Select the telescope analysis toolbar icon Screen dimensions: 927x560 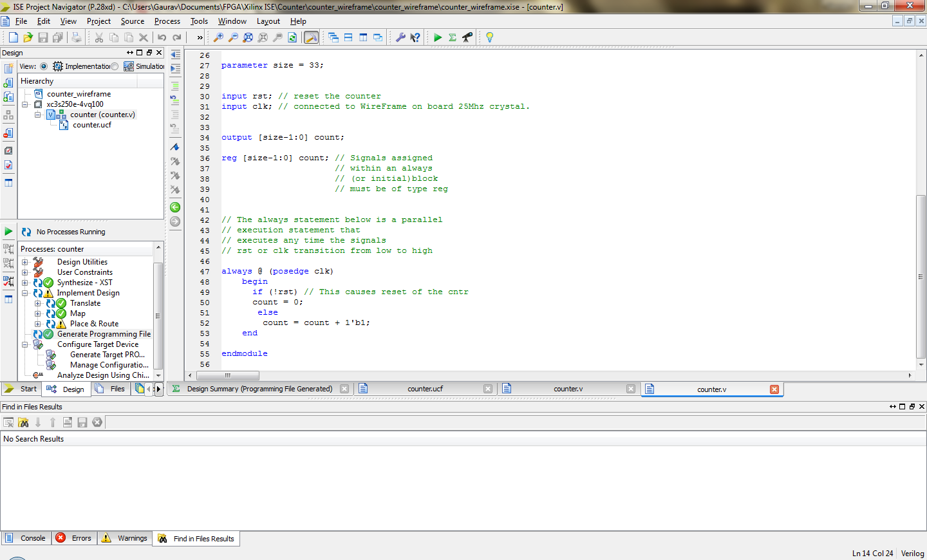pos(467,37)
